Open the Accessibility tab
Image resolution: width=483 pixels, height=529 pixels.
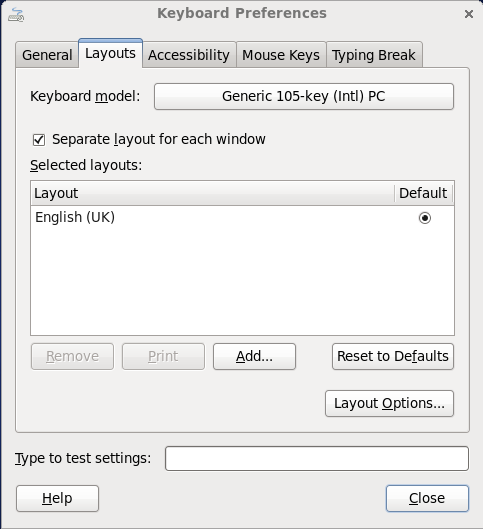(189, 55)
